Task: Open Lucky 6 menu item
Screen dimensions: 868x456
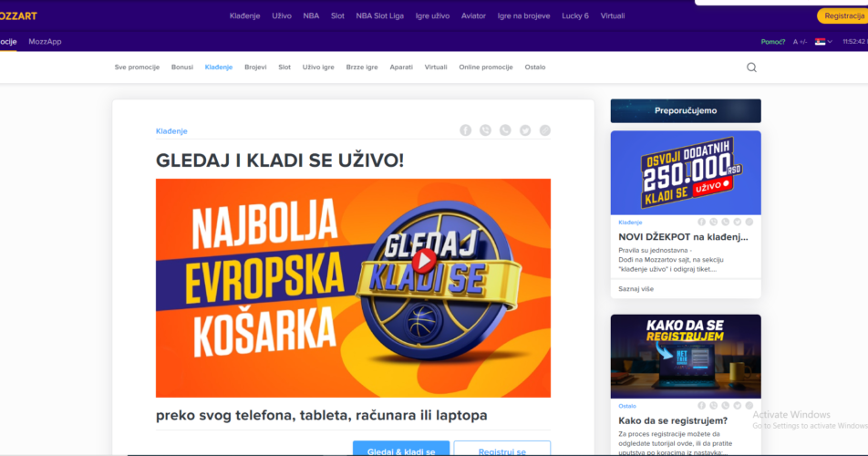Action: 575,16
